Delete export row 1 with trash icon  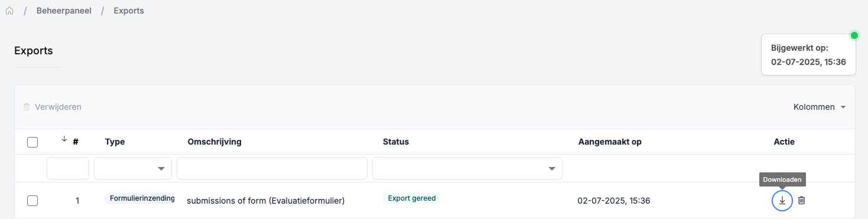(x=801, y=201)
